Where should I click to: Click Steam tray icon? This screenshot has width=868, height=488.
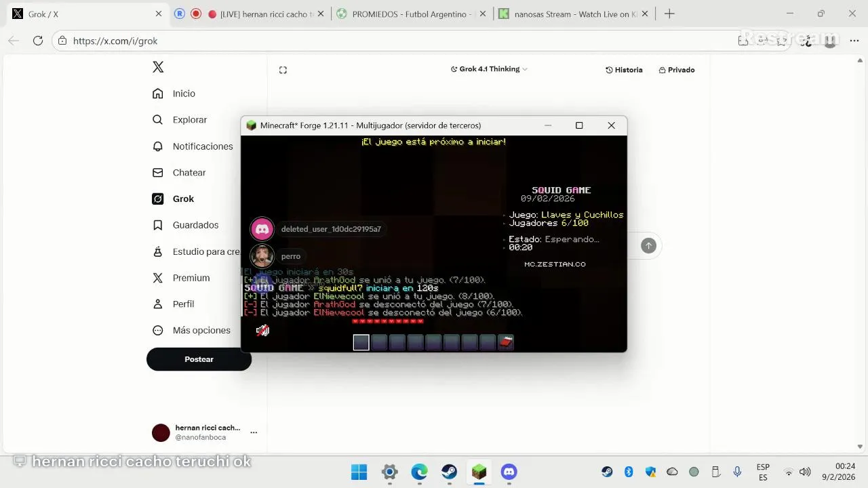point(607,472)
